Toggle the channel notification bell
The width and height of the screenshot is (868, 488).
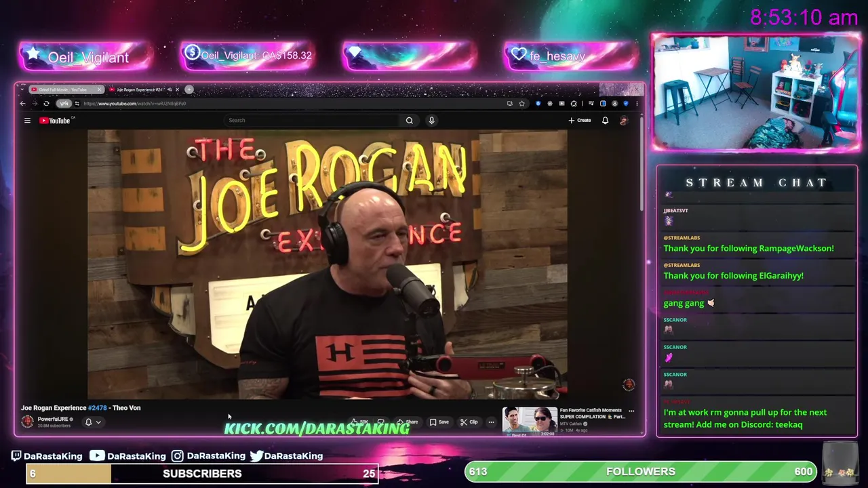pos(88,422)
